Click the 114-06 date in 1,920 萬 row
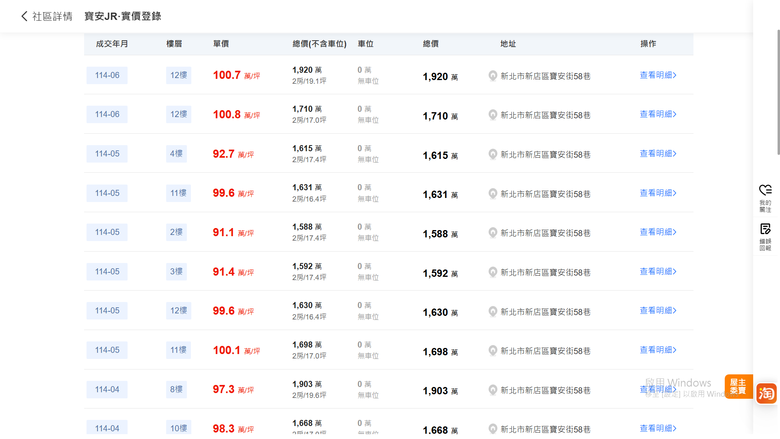Image resolution: width=780 pixels, height=439 pixels. [107, 75]
